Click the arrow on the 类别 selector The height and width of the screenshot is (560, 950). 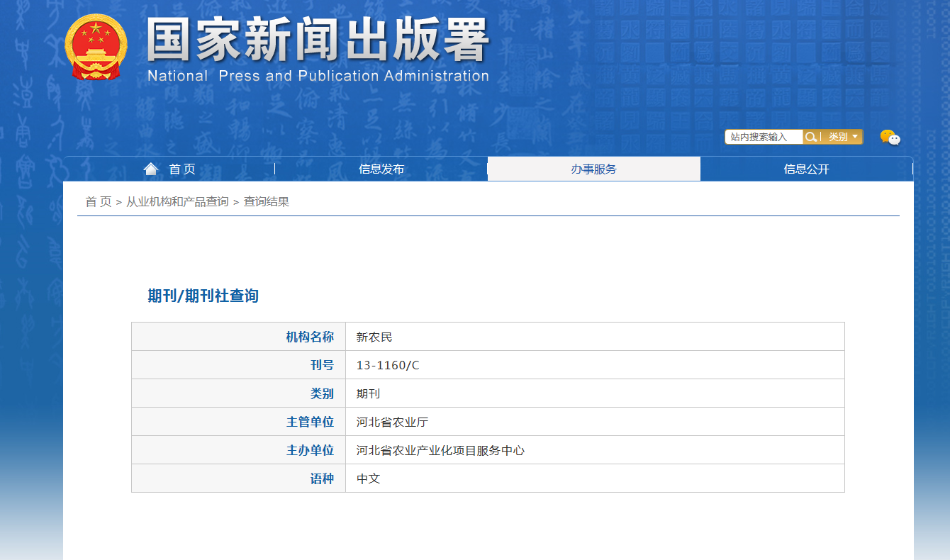click(x=856, y=137)
